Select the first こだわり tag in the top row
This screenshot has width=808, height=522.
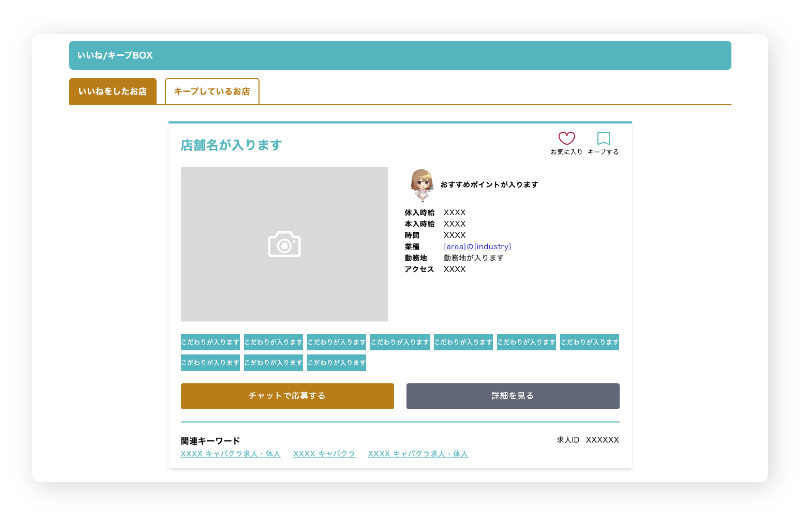[x=210, y=342]
